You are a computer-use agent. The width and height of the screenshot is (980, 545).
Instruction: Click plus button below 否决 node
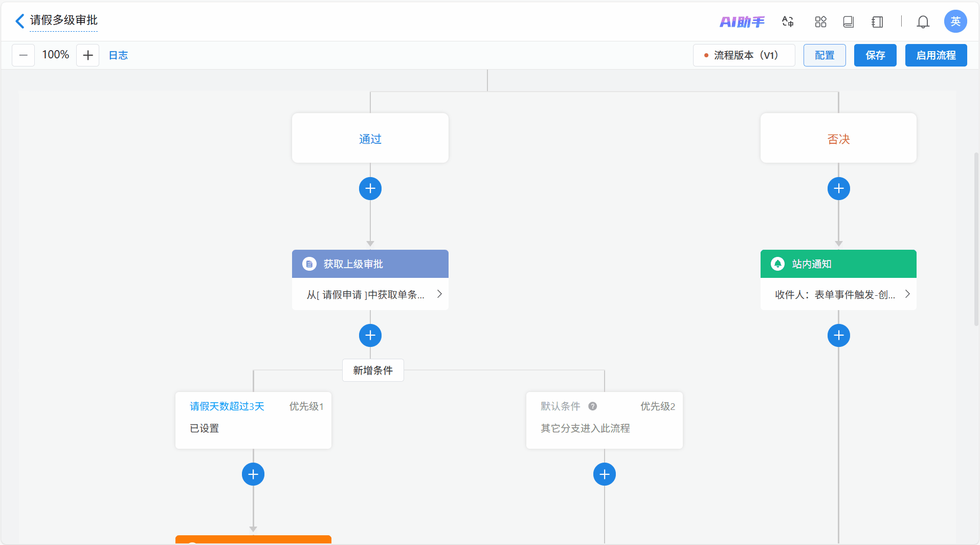(838, 189)
